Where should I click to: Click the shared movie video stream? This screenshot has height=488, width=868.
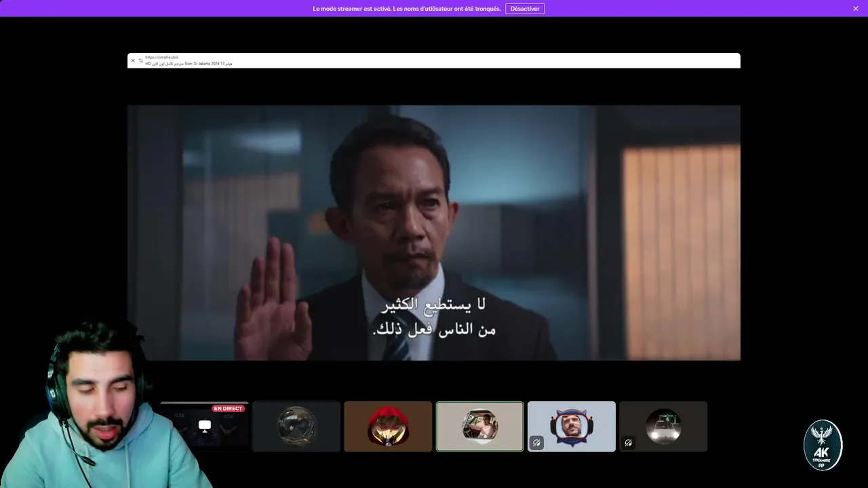coord(434,232)
